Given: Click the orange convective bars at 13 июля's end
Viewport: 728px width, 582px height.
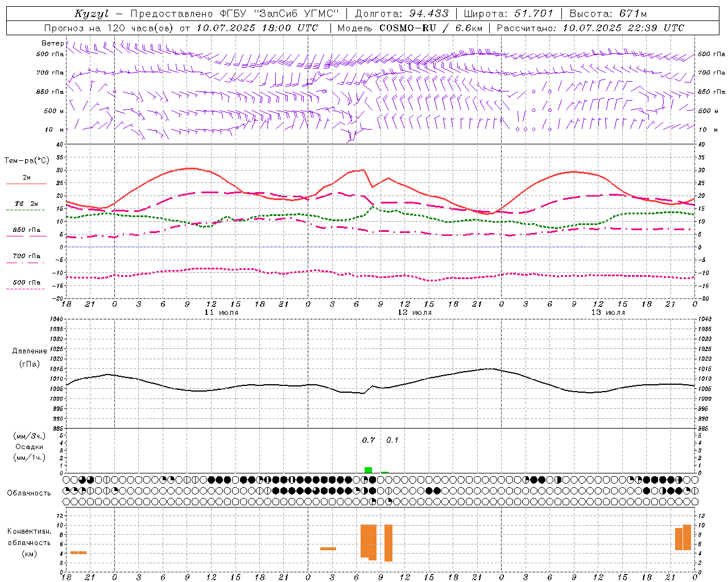Looking at the screenshot, I should tap(683, 538).
